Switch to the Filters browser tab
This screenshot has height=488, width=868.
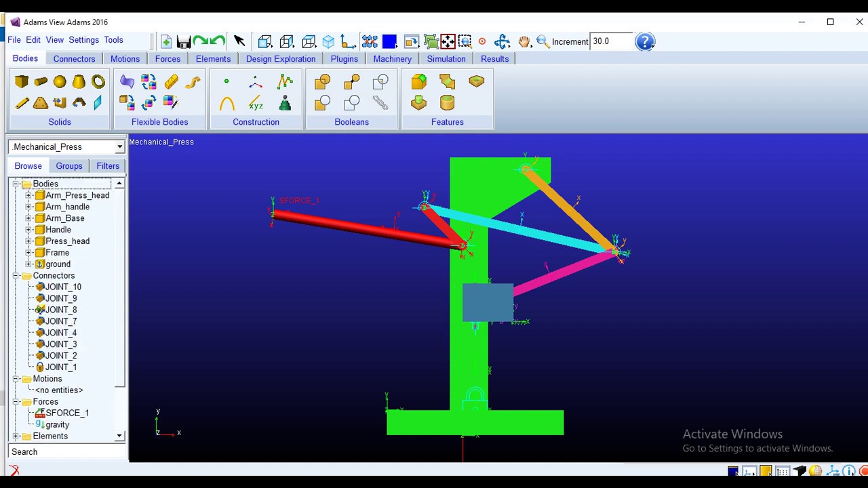[x=108, y=166]
